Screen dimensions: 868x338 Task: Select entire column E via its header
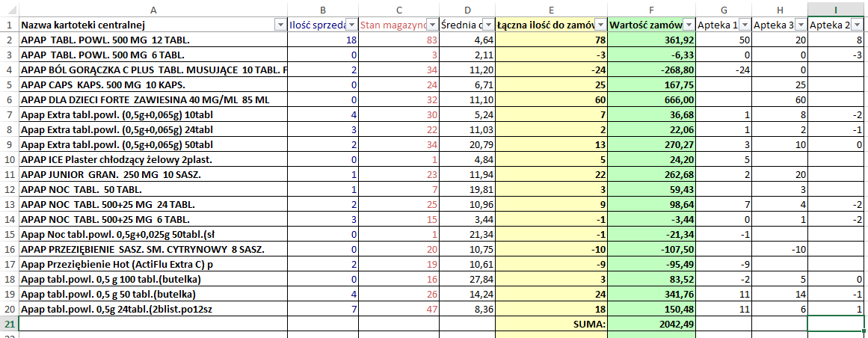pyautogui.click(x=551, y=9)
